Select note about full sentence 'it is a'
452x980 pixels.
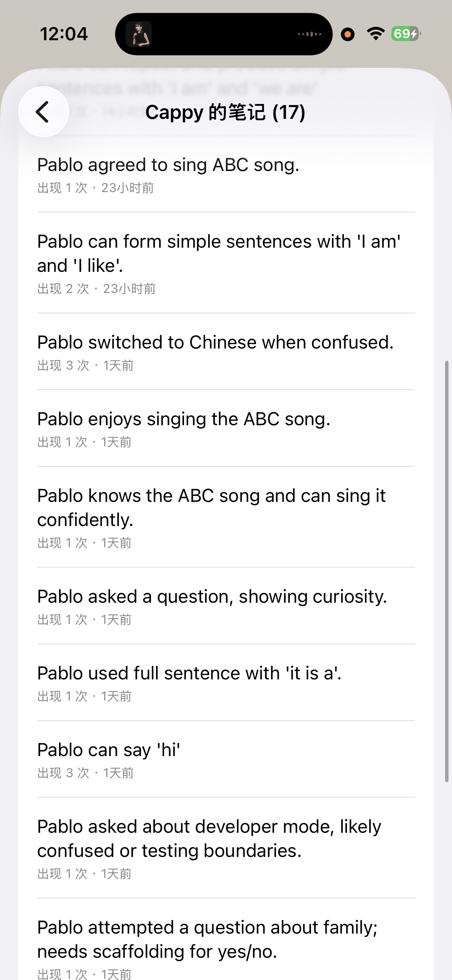[x=226, y=683]
